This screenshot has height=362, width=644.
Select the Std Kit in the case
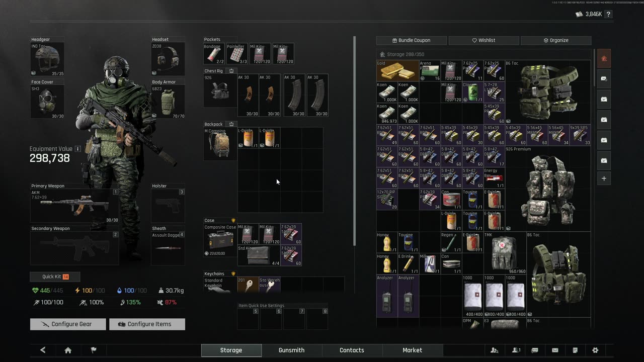click(x=258, y=255)
